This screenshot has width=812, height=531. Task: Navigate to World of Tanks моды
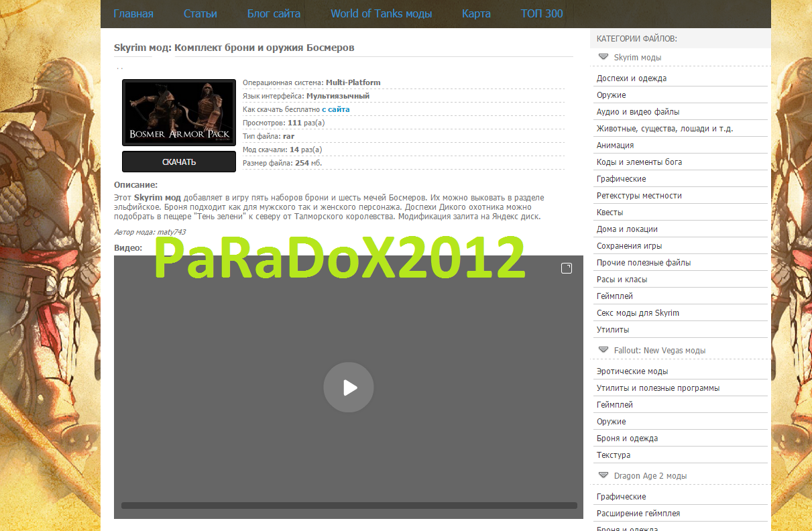(382, 13)
